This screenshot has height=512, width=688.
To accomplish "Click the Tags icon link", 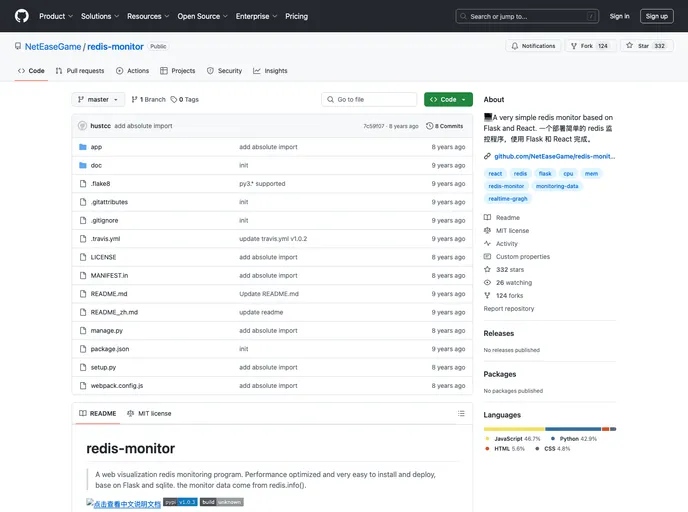I will tap(175, 100).
